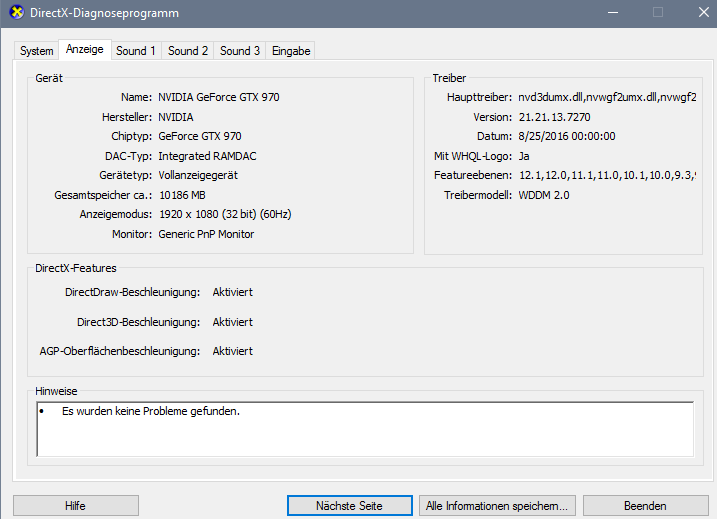Screen dimensions: 717x519
Task: Click the DirectX-Diagnoseprogramm window title text
Action: pos(104,13)
